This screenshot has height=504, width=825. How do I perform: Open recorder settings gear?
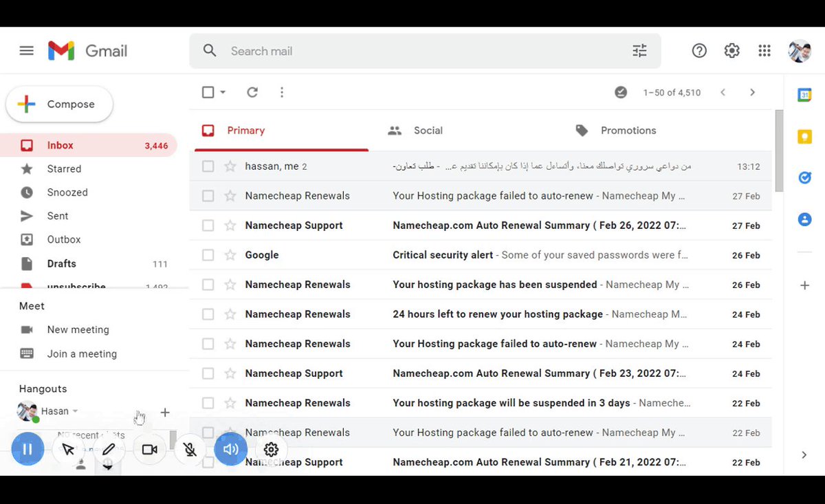click(271, 450)
